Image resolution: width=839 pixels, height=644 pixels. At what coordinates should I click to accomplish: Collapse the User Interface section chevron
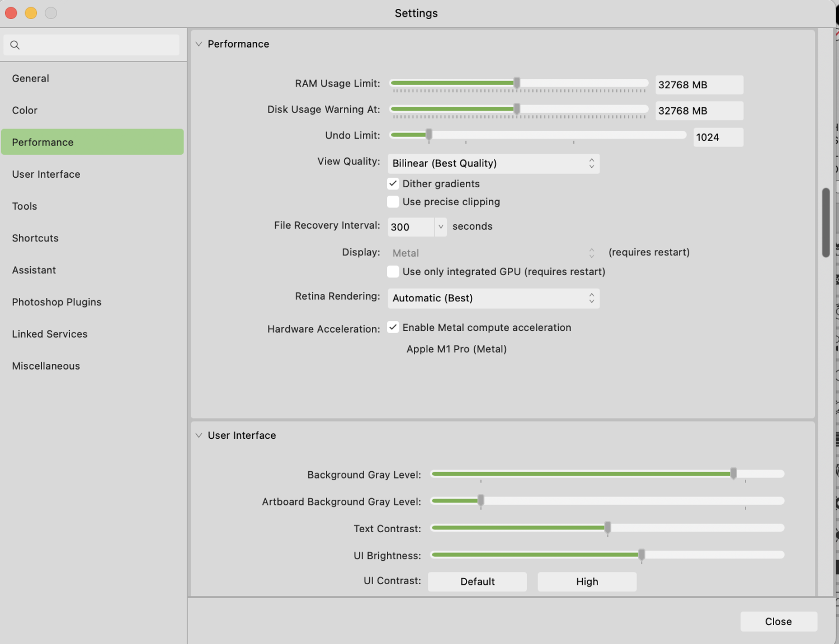199,435
